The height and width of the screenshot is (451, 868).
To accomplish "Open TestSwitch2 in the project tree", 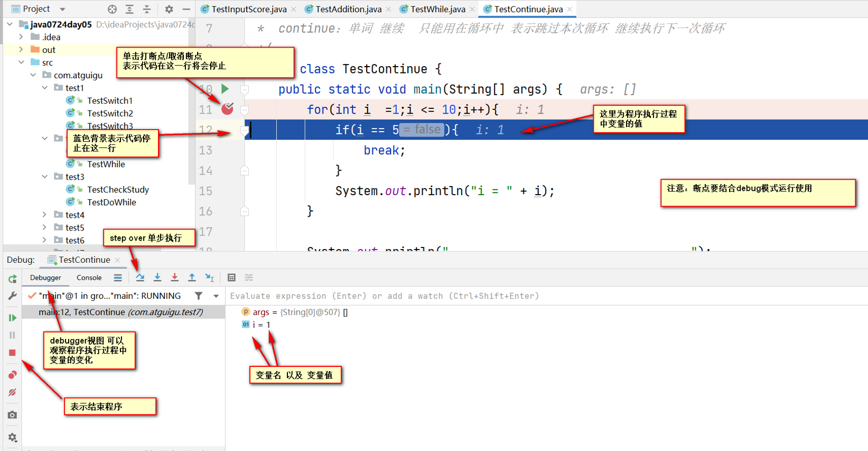I will pos(110,113).
